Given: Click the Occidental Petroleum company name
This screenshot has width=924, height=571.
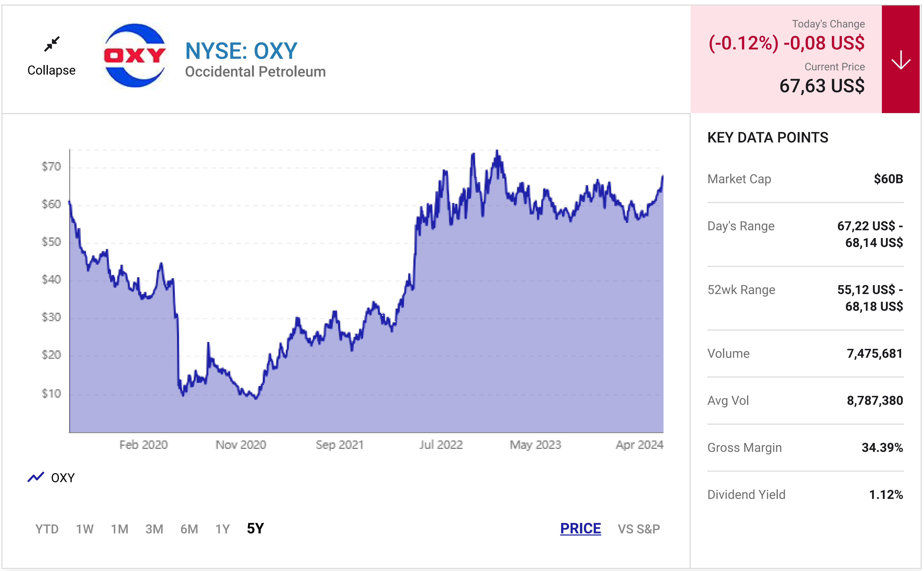Looking at the screenshot, I should pyautogui.click(x=255, y=72).
